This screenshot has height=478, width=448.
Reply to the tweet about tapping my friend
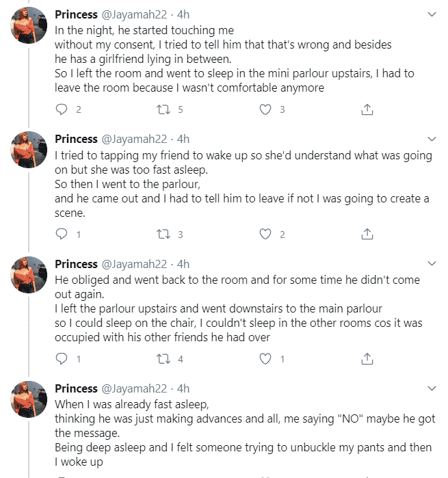click(62, 234)
